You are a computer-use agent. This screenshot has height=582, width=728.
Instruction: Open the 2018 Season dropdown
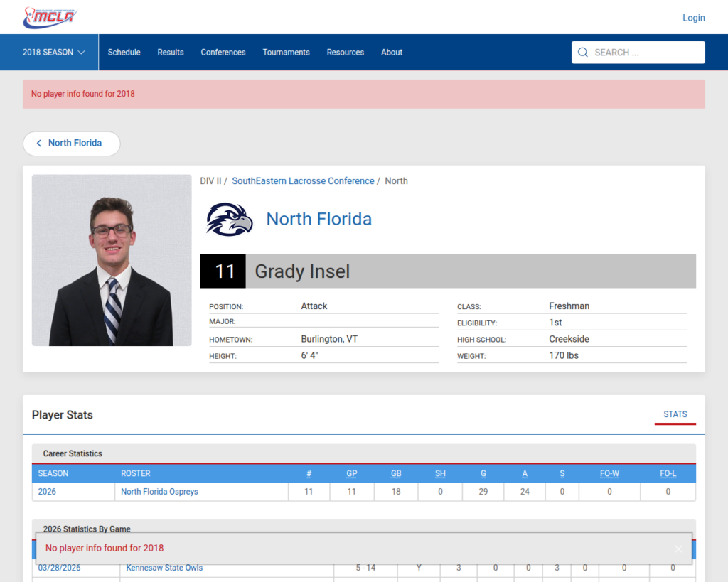tap(54, 53)
